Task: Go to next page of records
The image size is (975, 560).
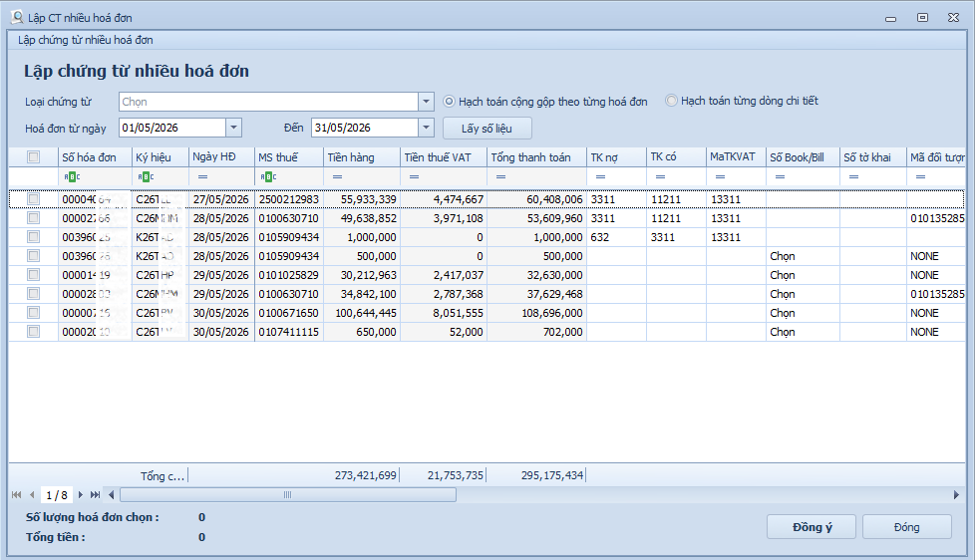Action: pos(80,495)
